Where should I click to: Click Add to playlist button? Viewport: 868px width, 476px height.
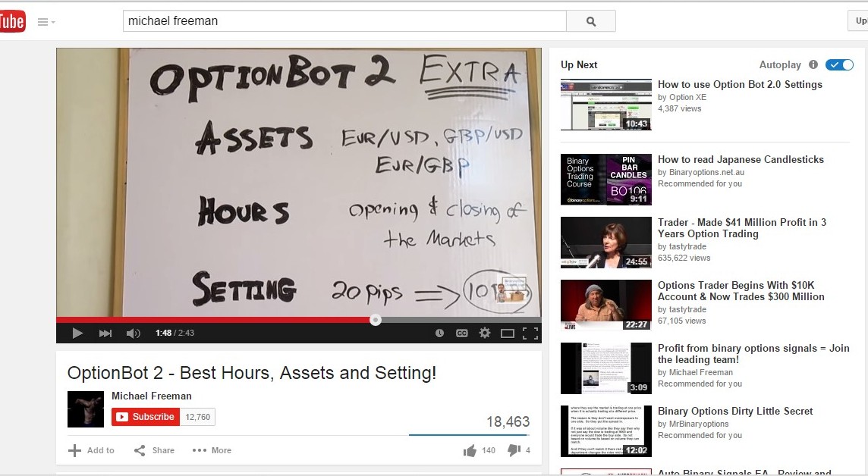click(91, 450)
